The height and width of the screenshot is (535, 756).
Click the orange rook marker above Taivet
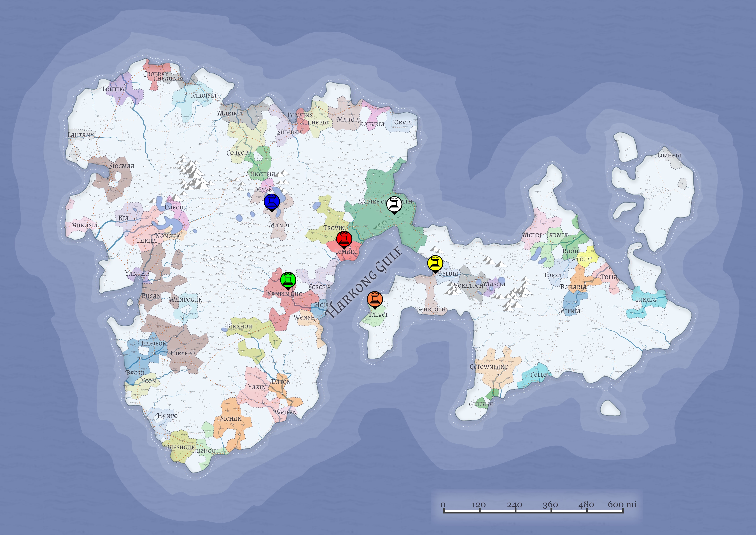coord(375,299)
